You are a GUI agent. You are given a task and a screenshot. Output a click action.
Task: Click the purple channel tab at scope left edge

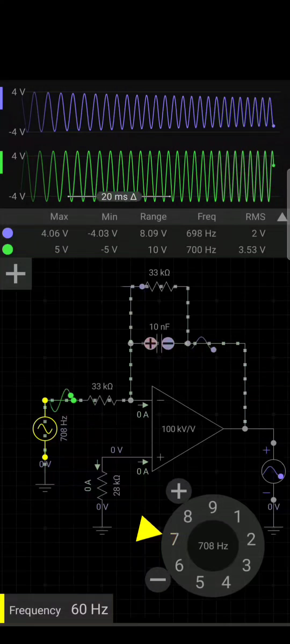point(1,98)
